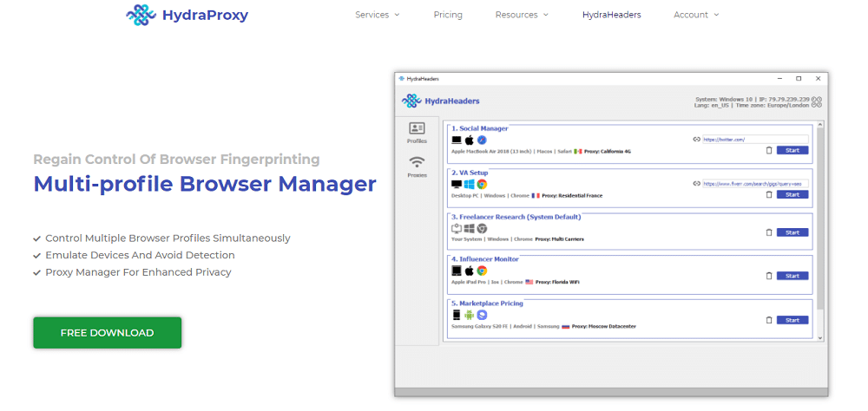Expand the Account dropdown menu

coord(696,15)
